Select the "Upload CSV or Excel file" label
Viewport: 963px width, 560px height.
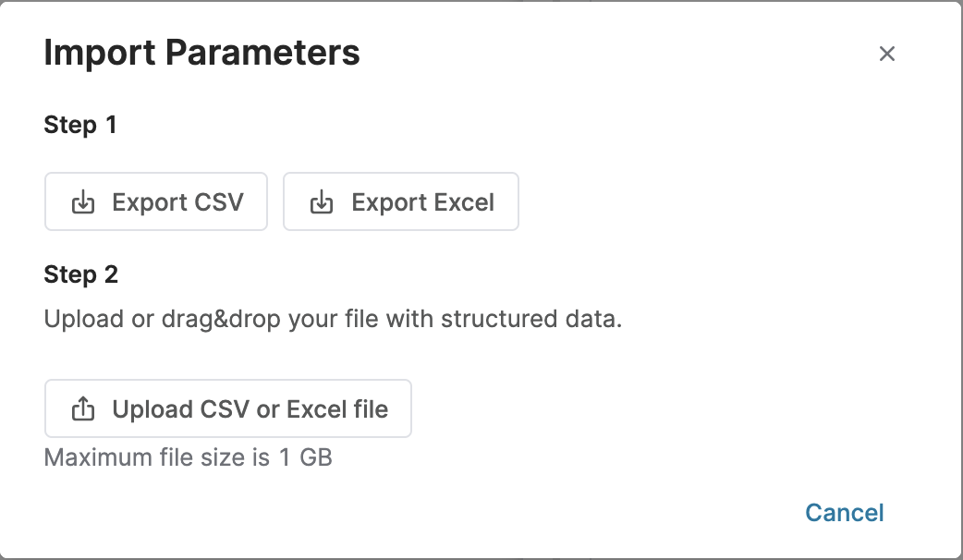click(250, 408)
